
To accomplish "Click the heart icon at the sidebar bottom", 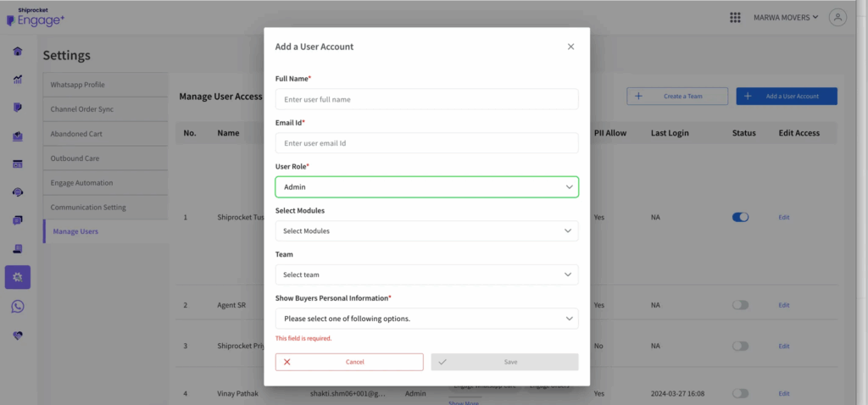I will point(18,336).
